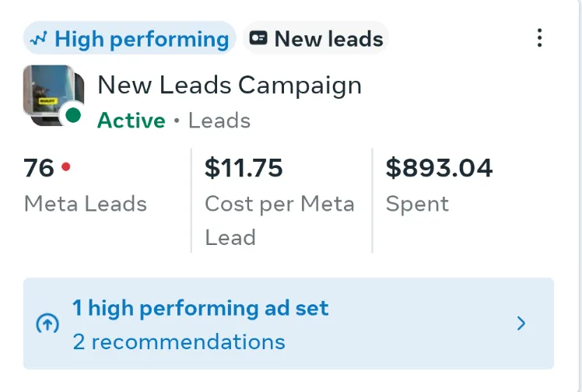Click the card icon in New leads badge
582x392 pixels.
coord(258,38)
